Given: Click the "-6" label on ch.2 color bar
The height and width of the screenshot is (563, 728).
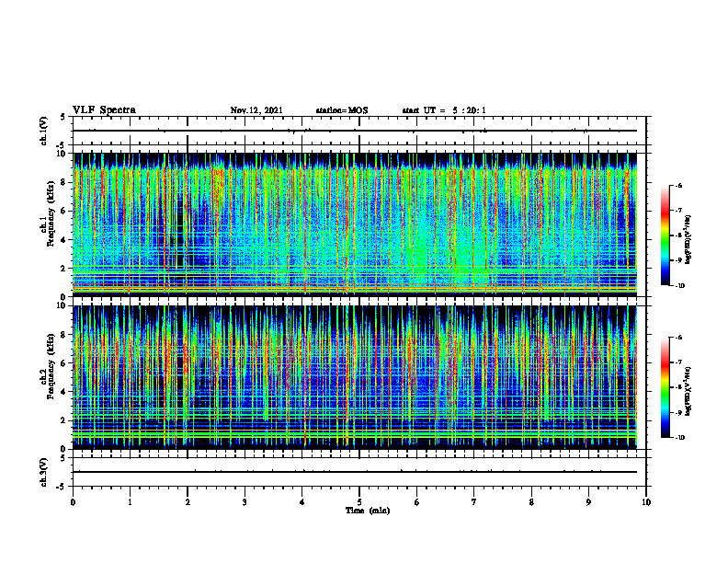Looking at the screenshot, I should click(678, 338).
